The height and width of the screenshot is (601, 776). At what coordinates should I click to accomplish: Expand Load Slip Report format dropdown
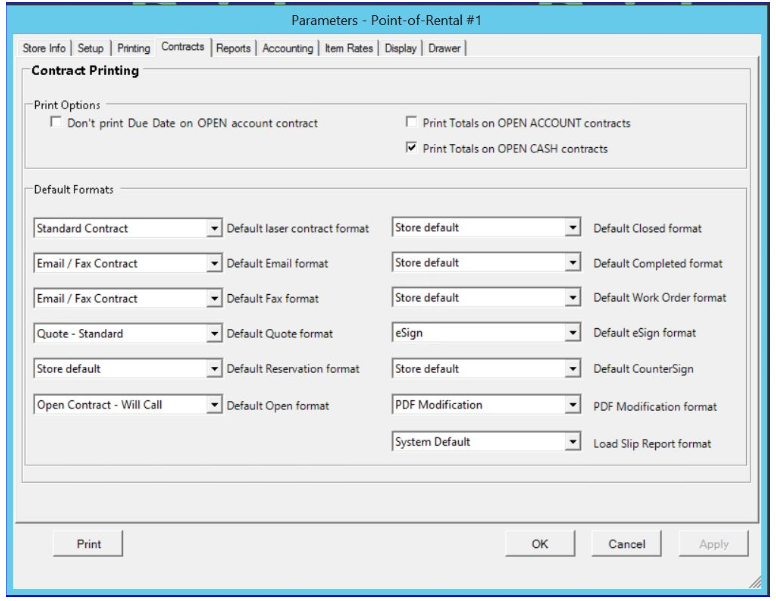tap(573, 441)
